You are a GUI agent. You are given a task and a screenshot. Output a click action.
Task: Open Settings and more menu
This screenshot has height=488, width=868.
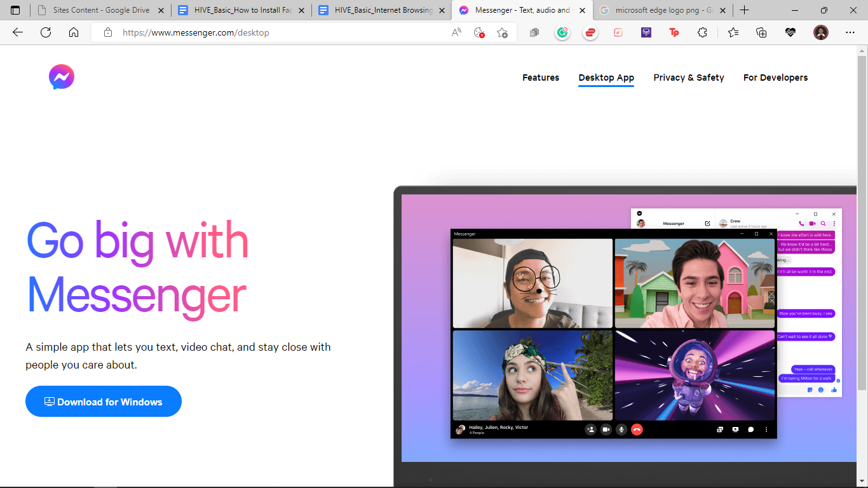tap(850, 32)
